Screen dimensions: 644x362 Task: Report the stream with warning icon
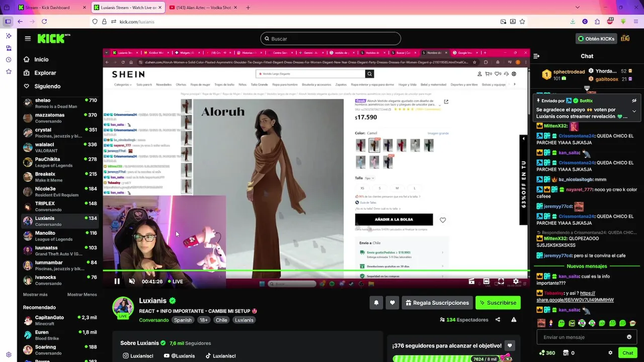pos(514,320)
